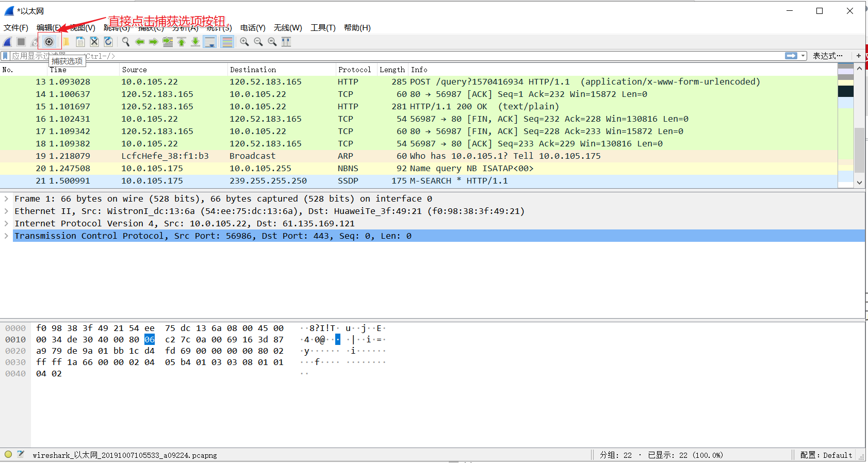Open the 表达式 expression builder
This screenshot has width=868, height=463.
[x=828, y=56]
